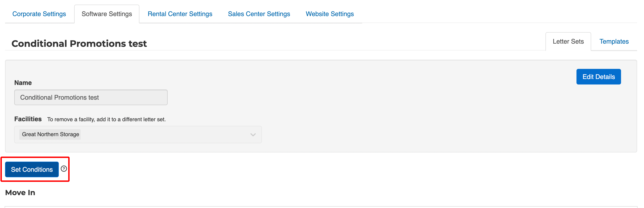Open the Corporate Settings tab

click(x=39, y=14)
